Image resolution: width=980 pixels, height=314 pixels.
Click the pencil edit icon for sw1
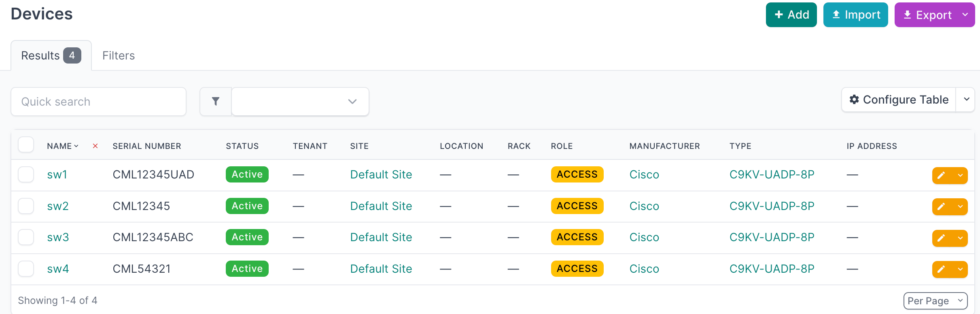tap(941, 175)
